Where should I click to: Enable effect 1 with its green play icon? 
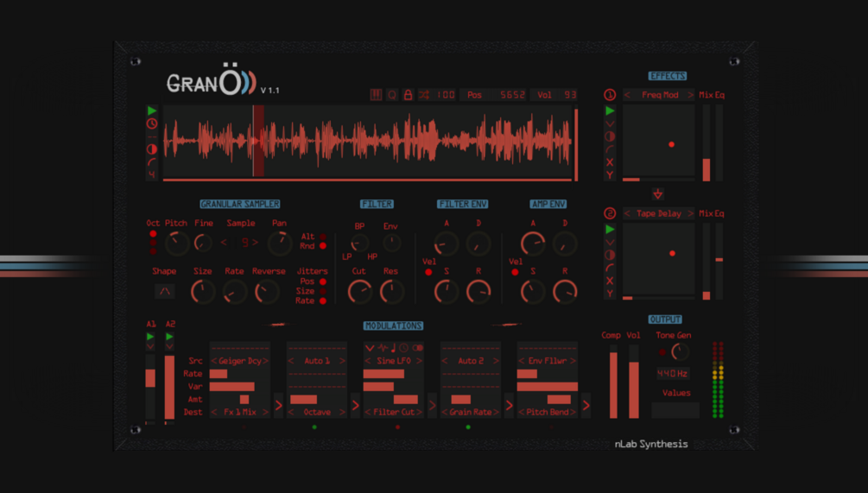pyautogui.click(x=610, y=111)
